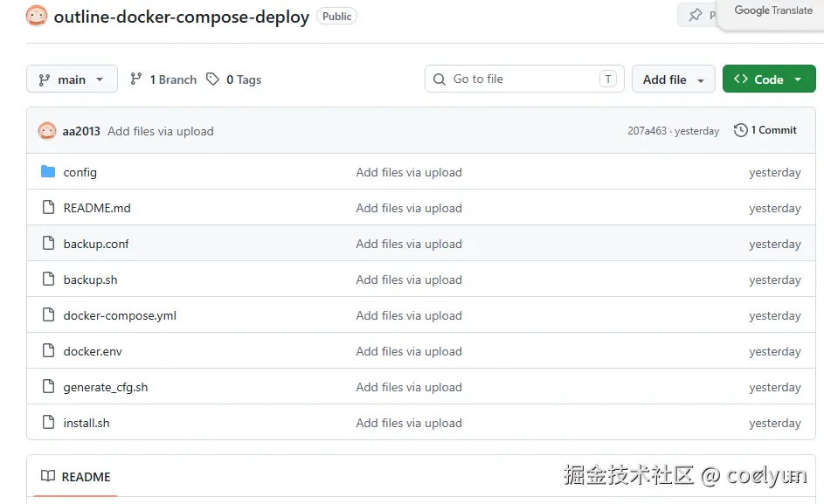Open the docker.env file
Viewport: 824px width, 504px height.
point(93,351)
